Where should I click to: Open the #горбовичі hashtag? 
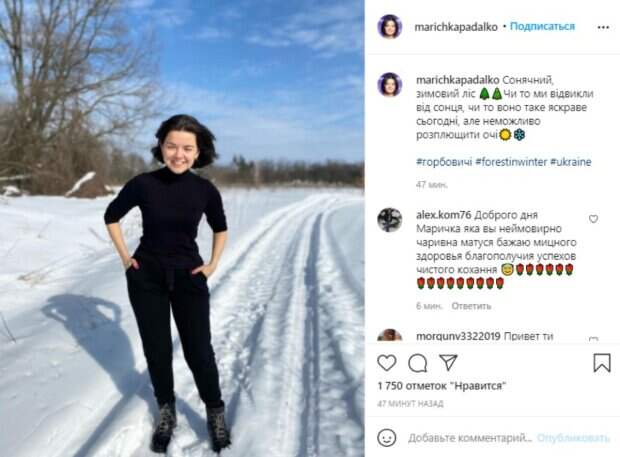click(x=444, y=162)
